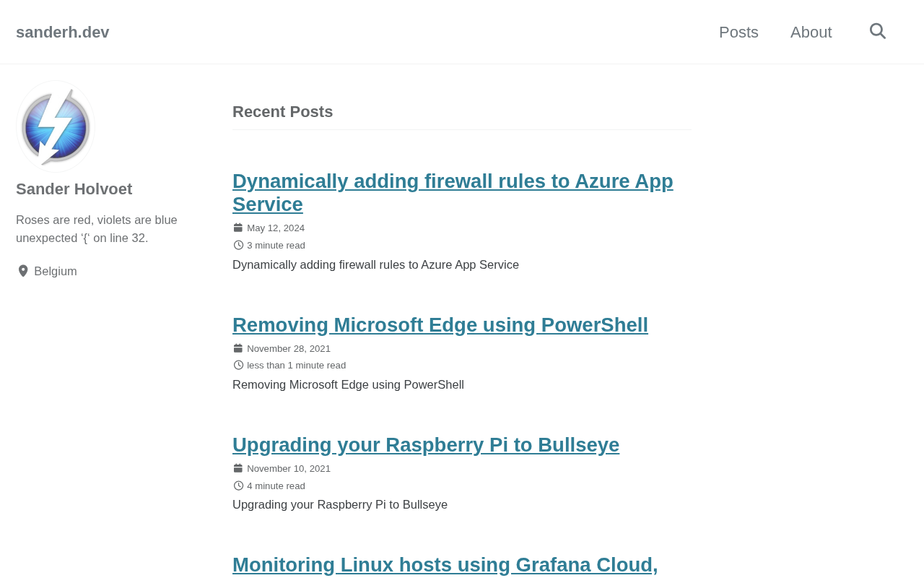Open the search magnifier icon
924x578 pixels.
pos(877,31)
